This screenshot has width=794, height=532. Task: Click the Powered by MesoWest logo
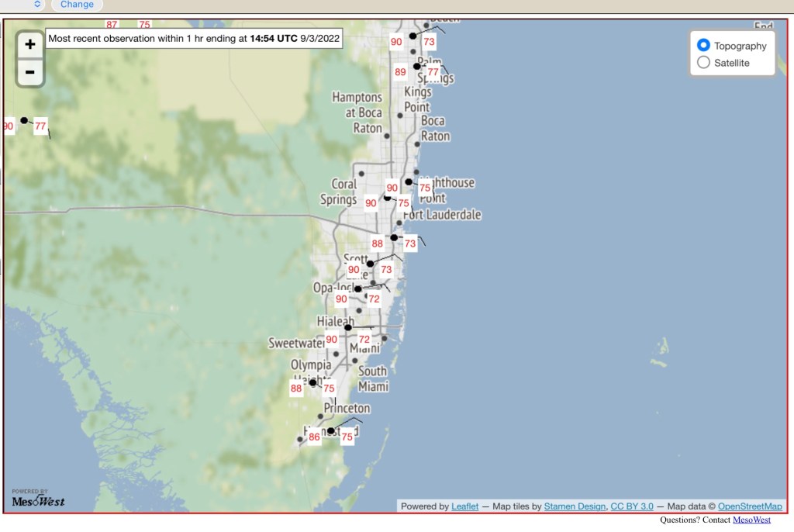tap(38, 499)
